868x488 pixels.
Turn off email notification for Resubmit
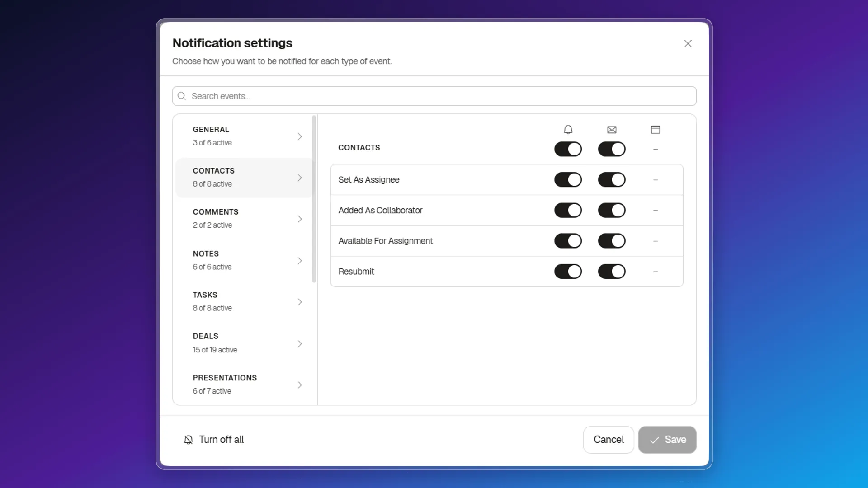(x=612, y=272)
